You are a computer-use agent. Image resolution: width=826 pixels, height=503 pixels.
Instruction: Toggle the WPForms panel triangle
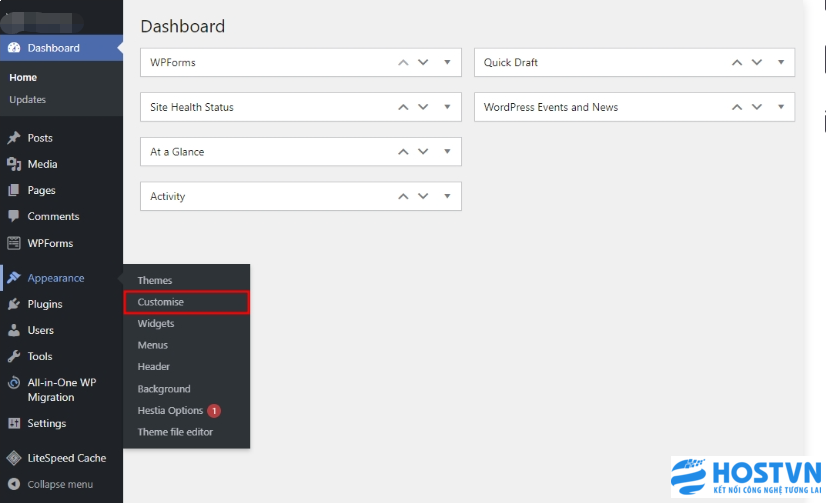[447, 62]
